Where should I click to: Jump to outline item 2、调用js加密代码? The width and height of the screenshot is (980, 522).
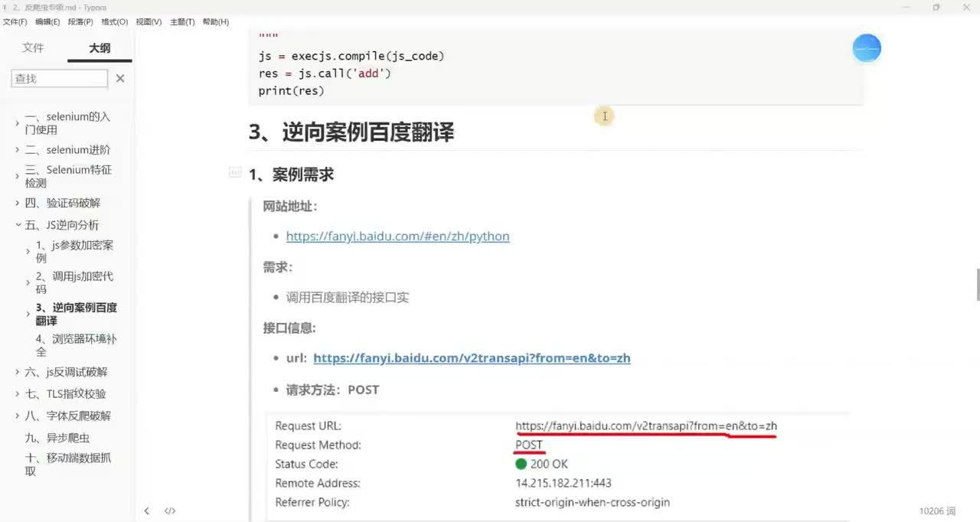[x=74, y=282]
